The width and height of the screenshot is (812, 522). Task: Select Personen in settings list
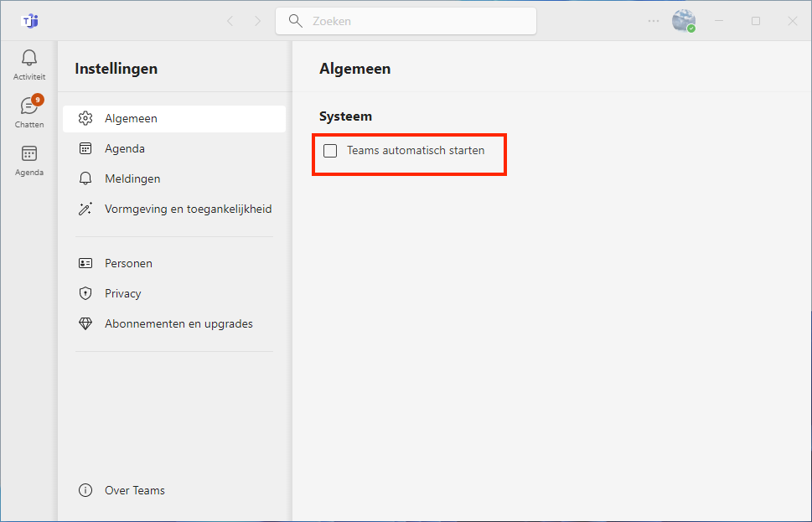coord(128,263)
